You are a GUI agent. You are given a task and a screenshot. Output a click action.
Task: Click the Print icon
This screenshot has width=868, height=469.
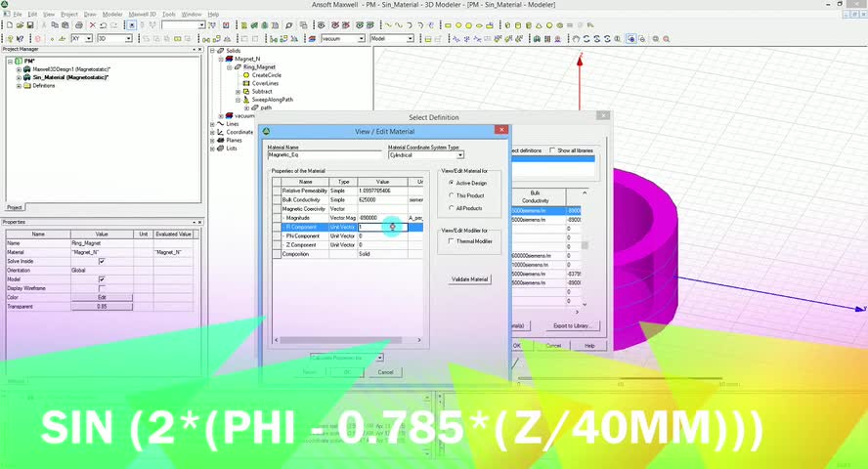tap(79, 25)
